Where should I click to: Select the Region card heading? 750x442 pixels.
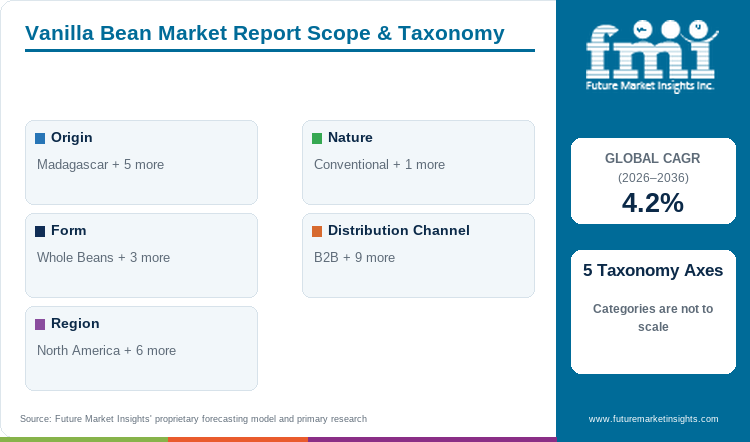pos(76,324)
